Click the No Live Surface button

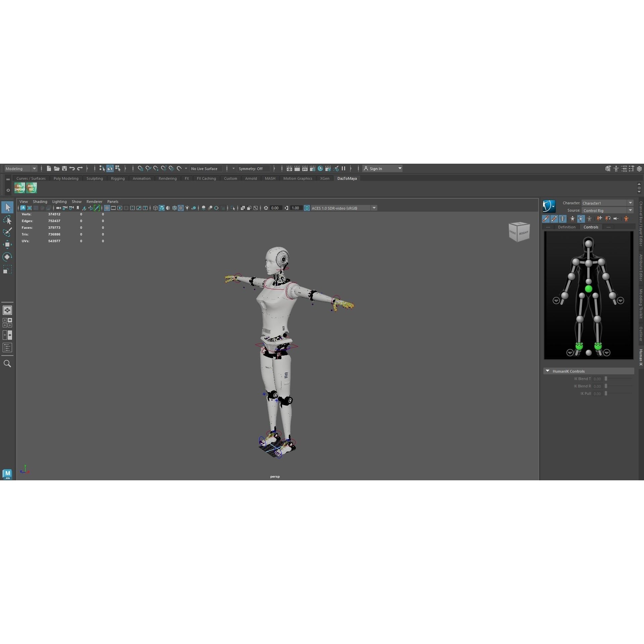pos(205,168)
